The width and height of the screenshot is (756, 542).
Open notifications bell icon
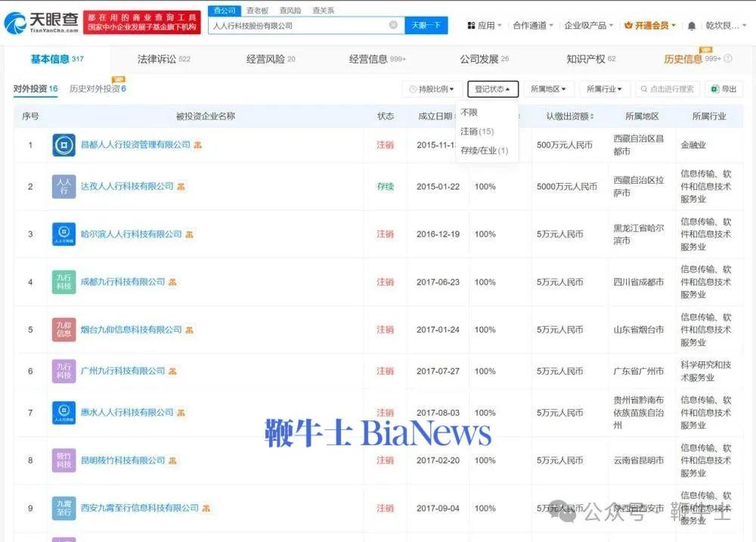[x=692, y=26]
